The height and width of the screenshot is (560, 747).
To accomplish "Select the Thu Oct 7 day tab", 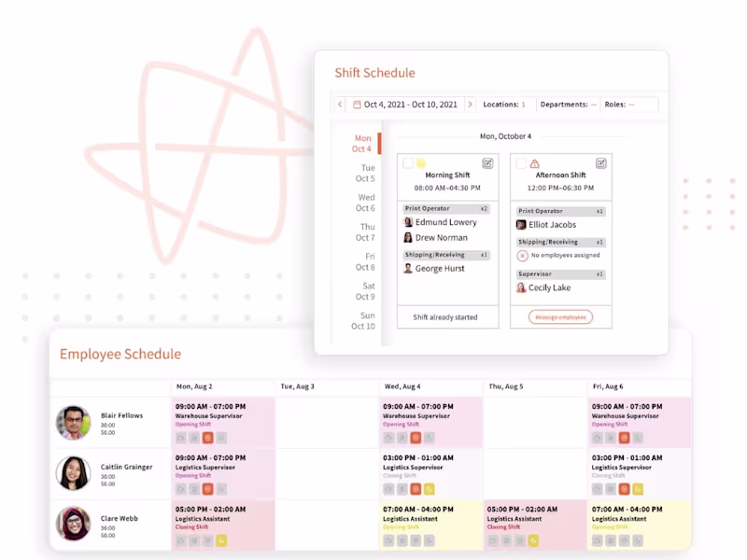I will pyautogui.click(x=365, y=231).
